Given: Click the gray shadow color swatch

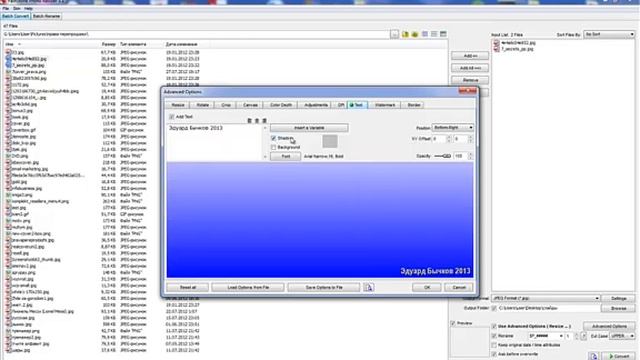Looking at the screenshot, I should [330, 141].
